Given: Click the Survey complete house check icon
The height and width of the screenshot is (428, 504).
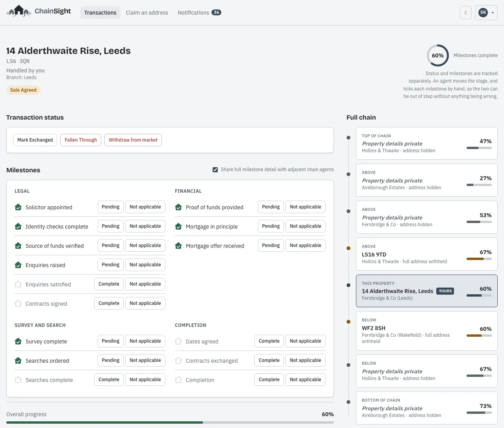Looking at the screenshot, I should pos(18,341).
